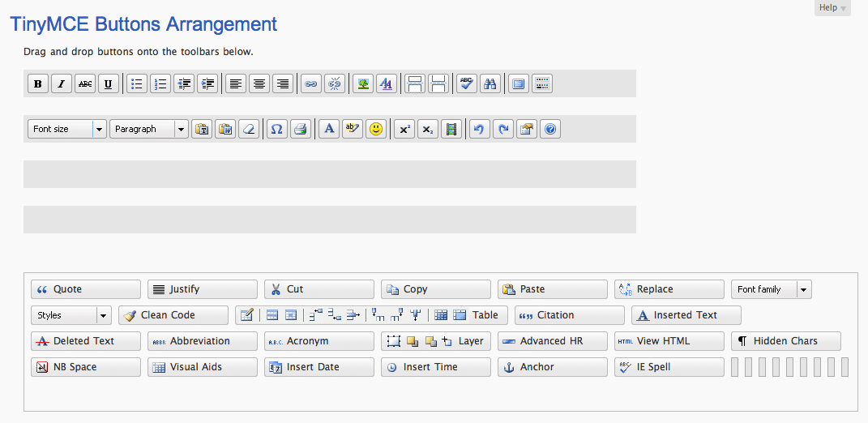Click the Print icon
The height and width of the screenshot is (423, 868).
301,129
